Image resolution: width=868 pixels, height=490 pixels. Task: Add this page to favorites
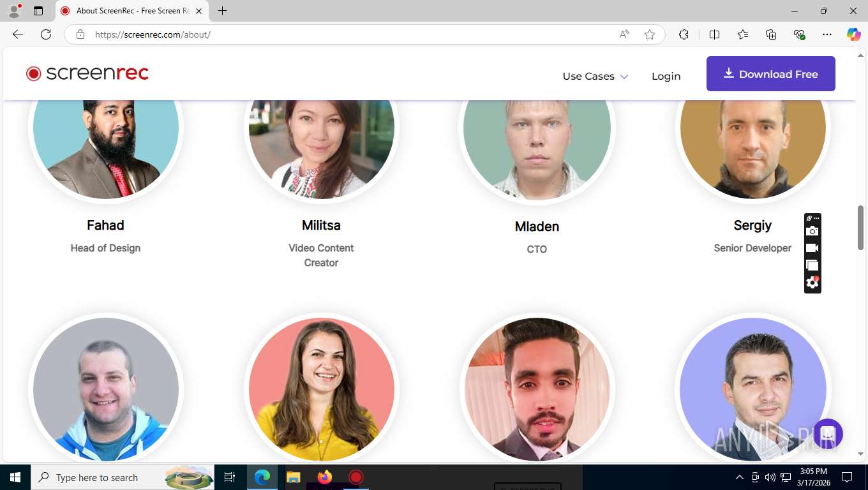click(650, 34)
